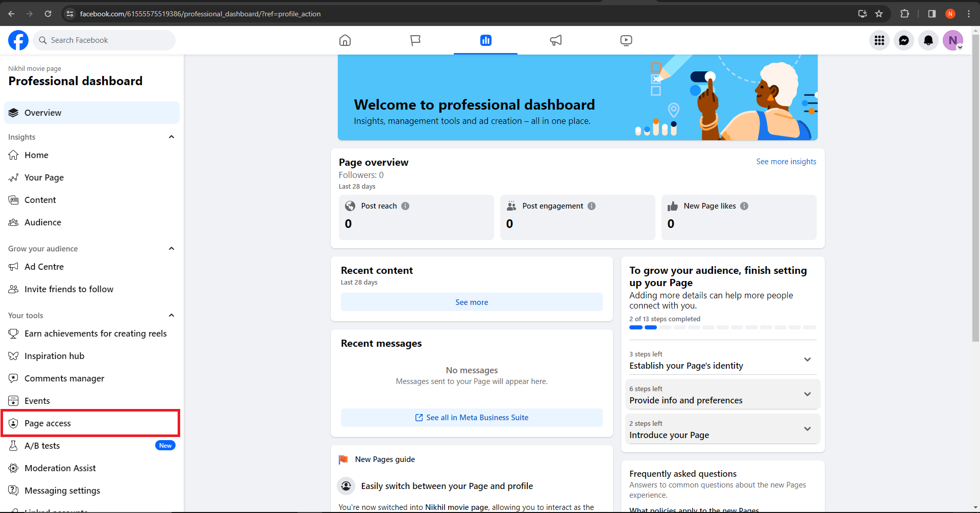Image resolution: width=980 pixels, height=513 pixels.
Task: Open the browser Extensions puzzle icon
Action: coord(905,14)
